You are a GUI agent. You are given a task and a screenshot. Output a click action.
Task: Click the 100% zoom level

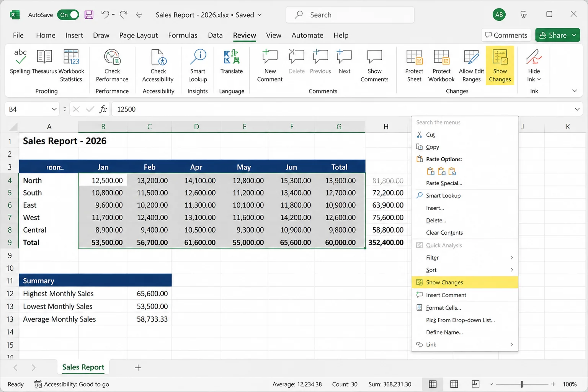tap(570, 384)
